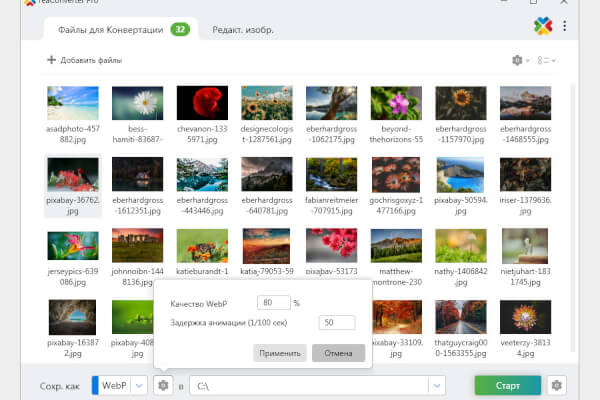Open conversion settings gear next to Start
Viewport: 600px width, 400px height.
tap(557, 385)
